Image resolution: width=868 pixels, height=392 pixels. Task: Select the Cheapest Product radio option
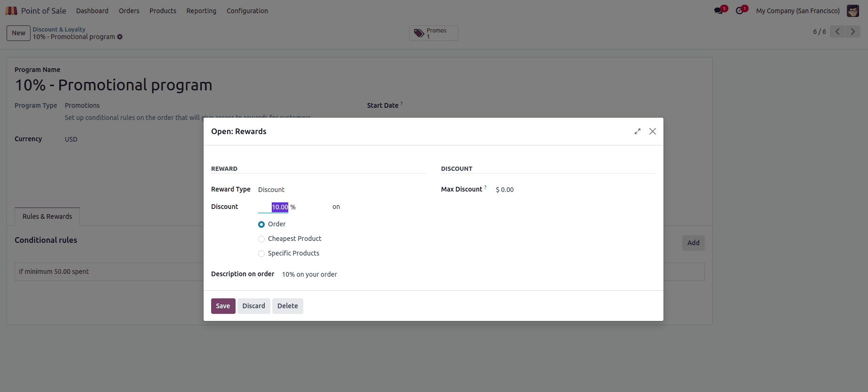[261, 239]
